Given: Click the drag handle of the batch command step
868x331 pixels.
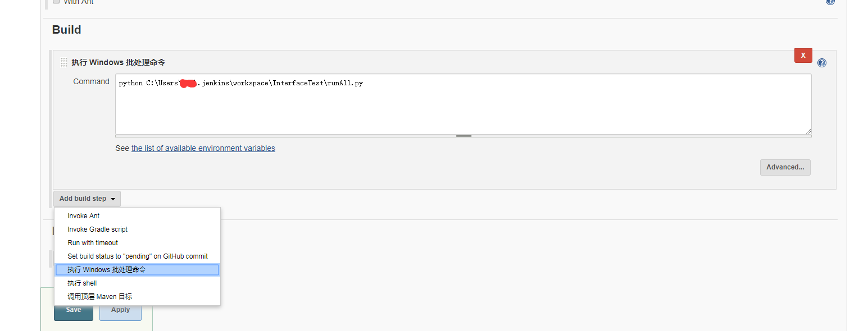Looking at the screenshot, I should (64, 62).
